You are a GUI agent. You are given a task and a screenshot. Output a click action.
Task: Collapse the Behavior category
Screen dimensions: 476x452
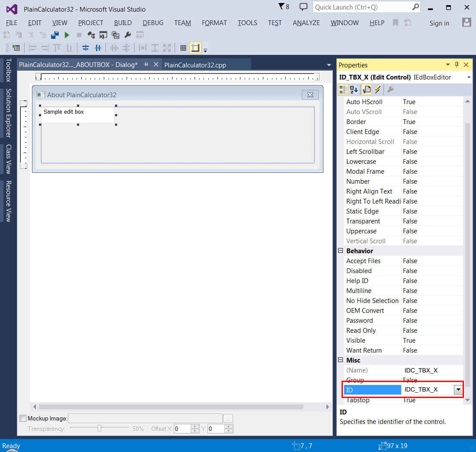(x=341, y=251)
